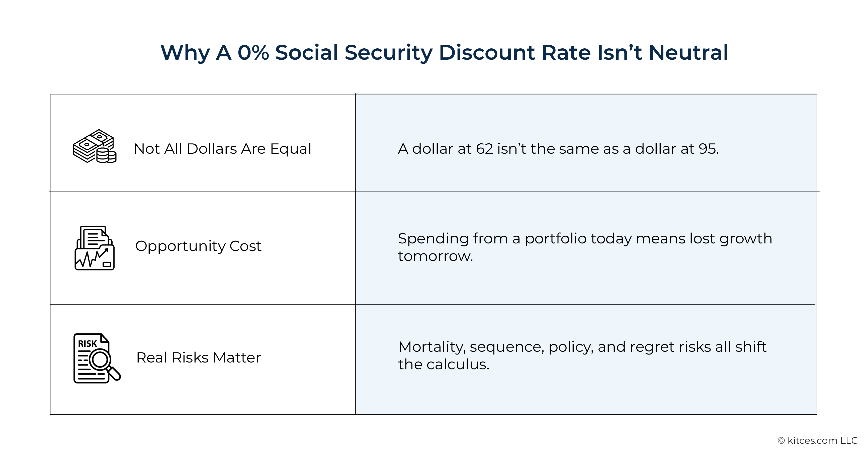
Task: Select the 'Not All Dollars Are Equal' label
Action: pos(222,148)
